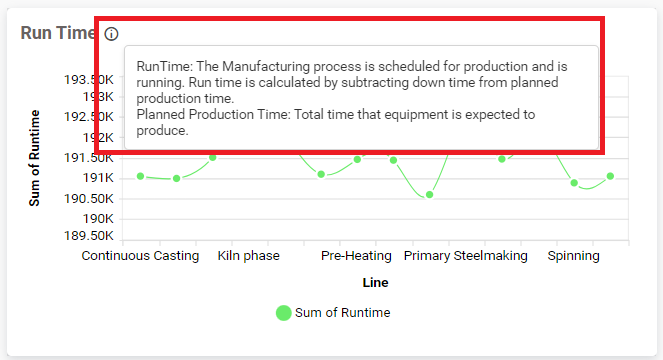This screenshot has width=663, height=360.
Task: Click the Spinning axis label
Action: pyautogui.click(x=573, y=256)
